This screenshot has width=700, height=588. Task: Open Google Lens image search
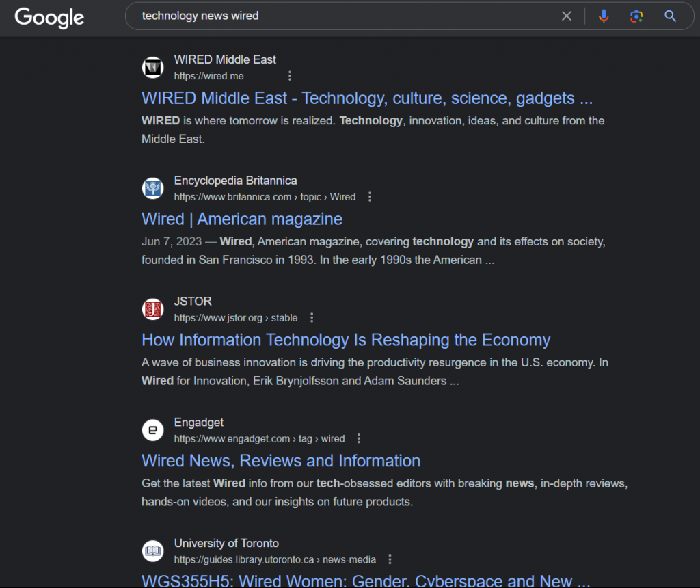[636, 16]
